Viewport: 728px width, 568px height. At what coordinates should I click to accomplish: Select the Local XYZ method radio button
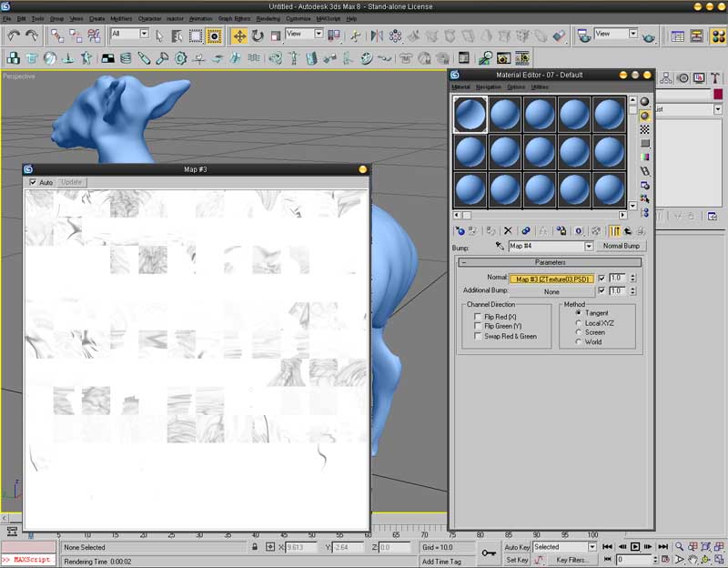point(579,323)
